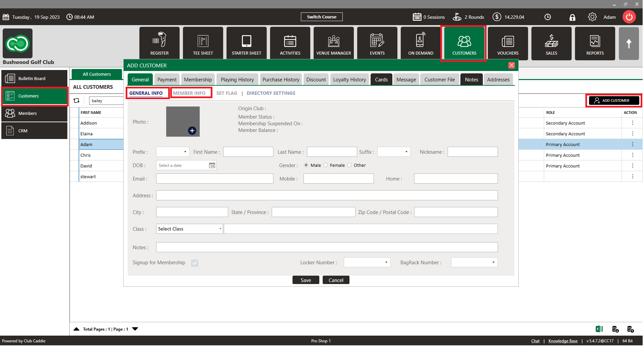Select the Other gender option
Image resolution: width=644 pixels, height=346 pixels.
point(349,165)
